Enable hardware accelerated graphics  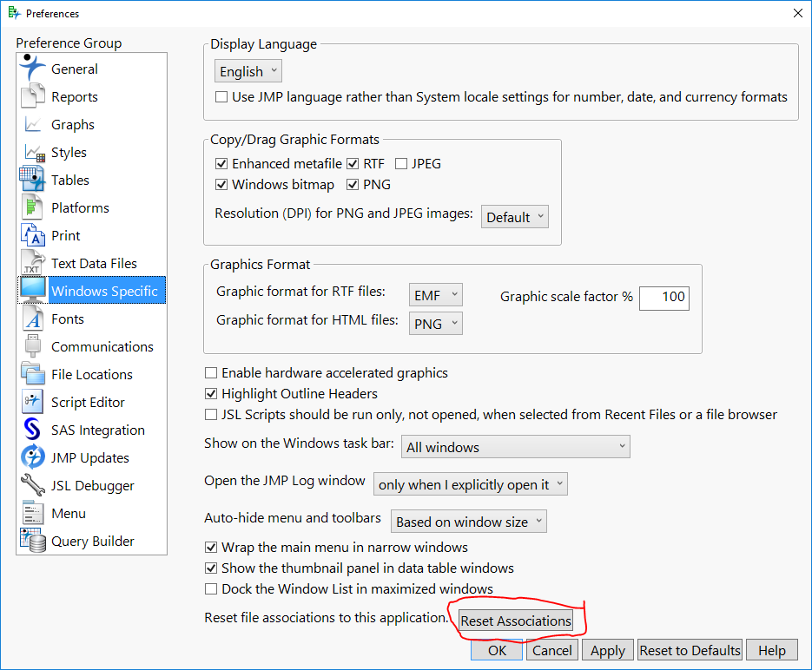click(211, 372)
